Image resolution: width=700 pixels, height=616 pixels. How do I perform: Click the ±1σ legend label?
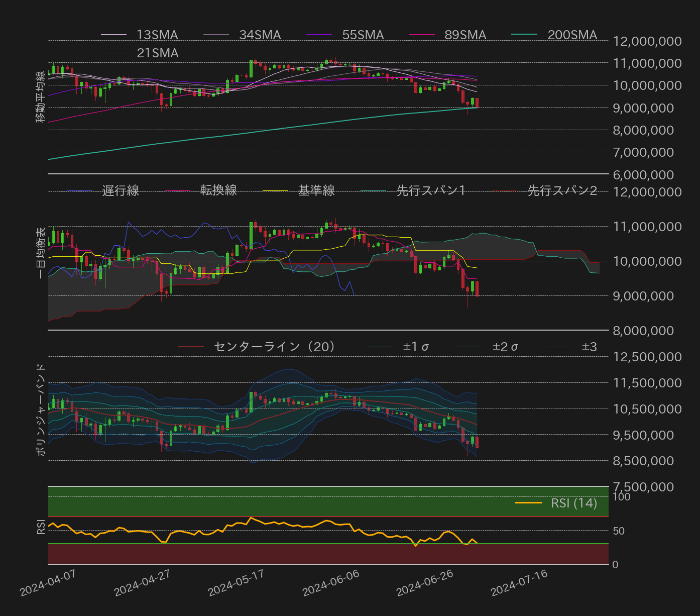[417, 346]
